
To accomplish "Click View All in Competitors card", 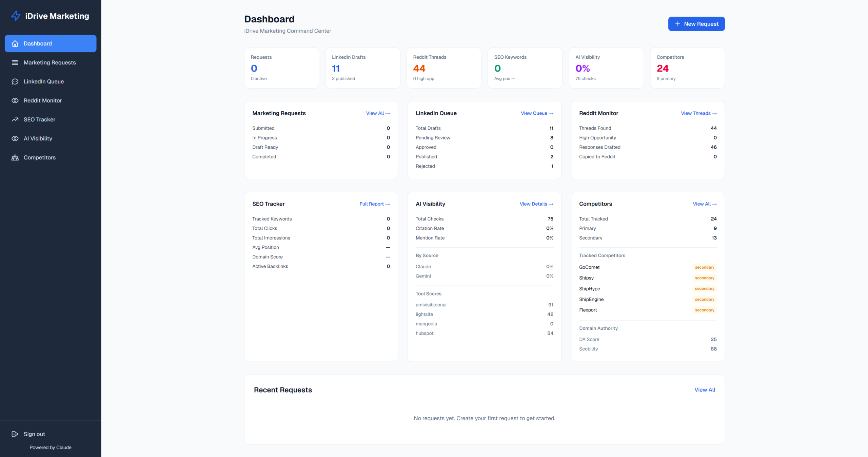I will 705,204.
